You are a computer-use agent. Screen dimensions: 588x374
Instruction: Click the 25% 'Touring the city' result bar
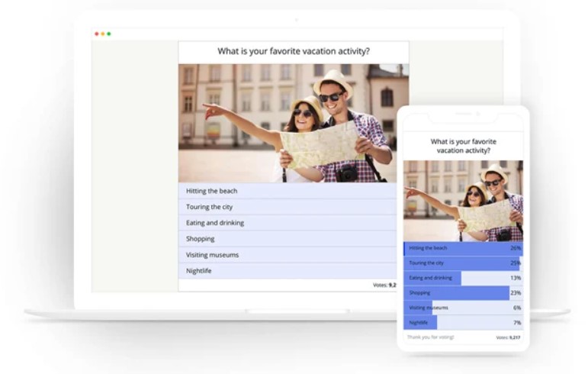pyautogui.click(x=463, y=263)
